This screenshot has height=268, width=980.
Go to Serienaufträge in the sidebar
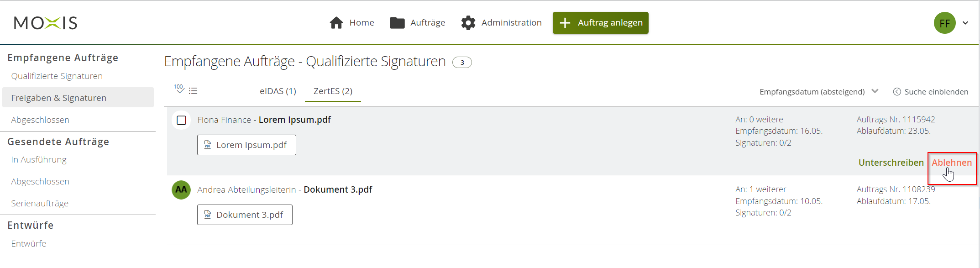click(40, 204)
